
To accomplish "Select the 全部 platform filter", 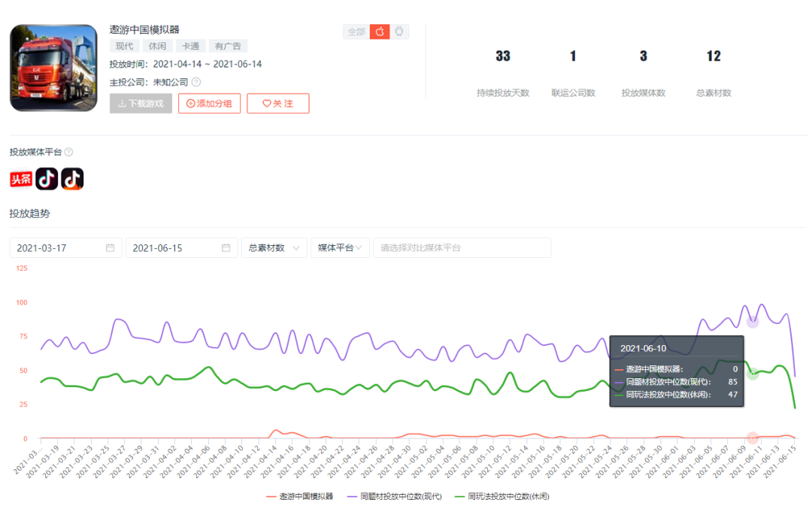I will 356,32.
